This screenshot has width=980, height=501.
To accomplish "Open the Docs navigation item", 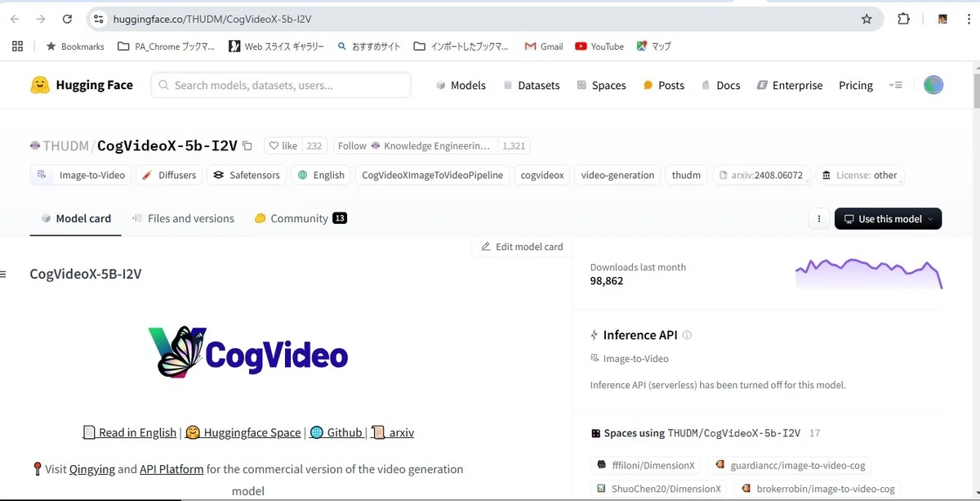I will (x=720, y=85).
